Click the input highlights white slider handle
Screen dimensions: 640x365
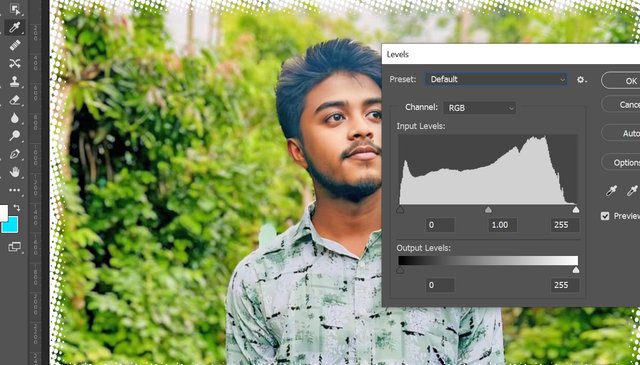click(576, 209)
